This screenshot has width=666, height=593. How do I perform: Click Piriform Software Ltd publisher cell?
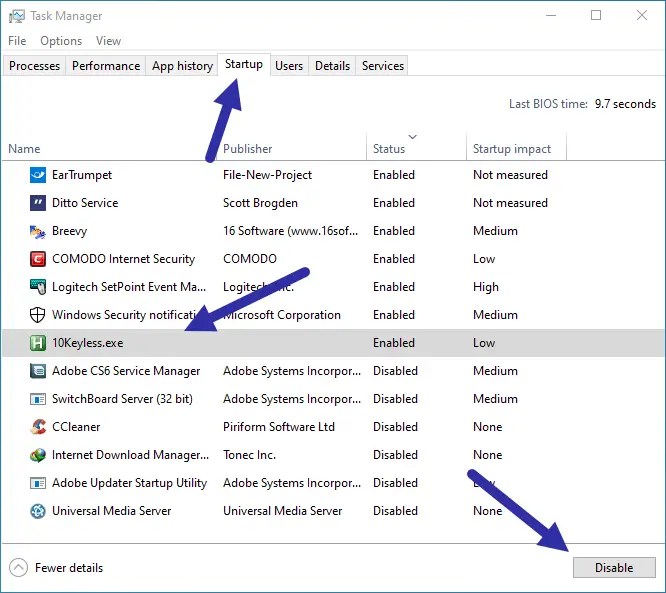click(279, 427)
